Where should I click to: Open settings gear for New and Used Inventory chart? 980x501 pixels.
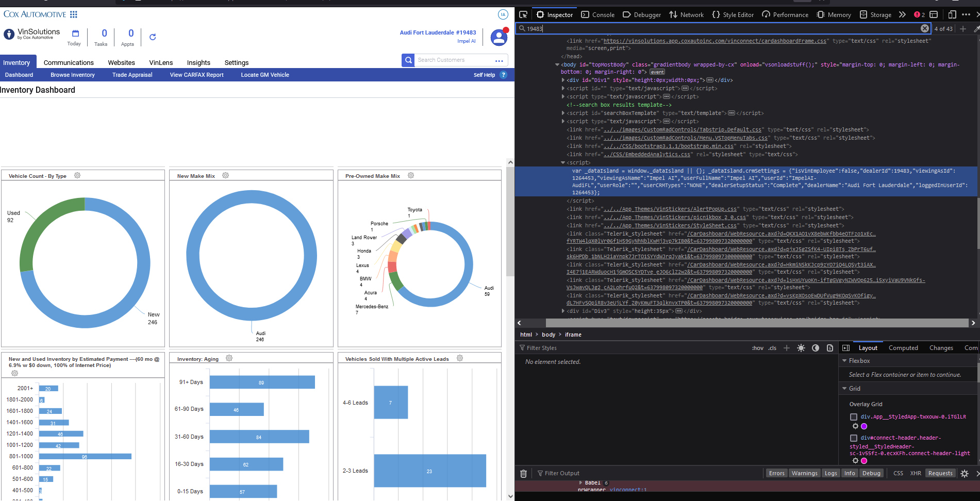(14, 373)
